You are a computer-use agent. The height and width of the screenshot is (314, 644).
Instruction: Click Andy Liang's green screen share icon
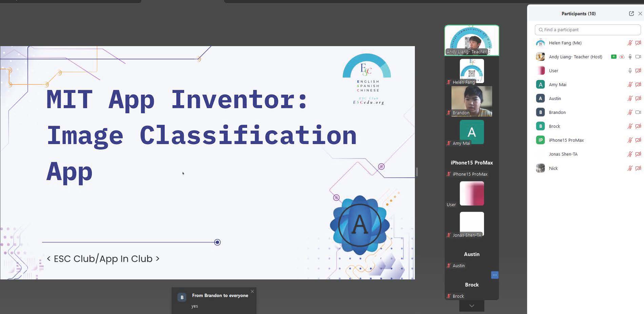point(613,57)
